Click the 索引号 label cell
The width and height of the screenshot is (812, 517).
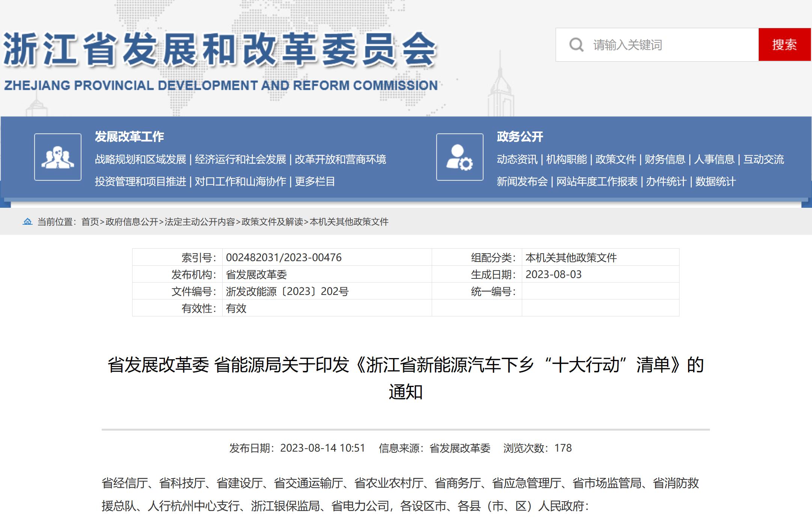pyautogui.click(x=177, y=257)
